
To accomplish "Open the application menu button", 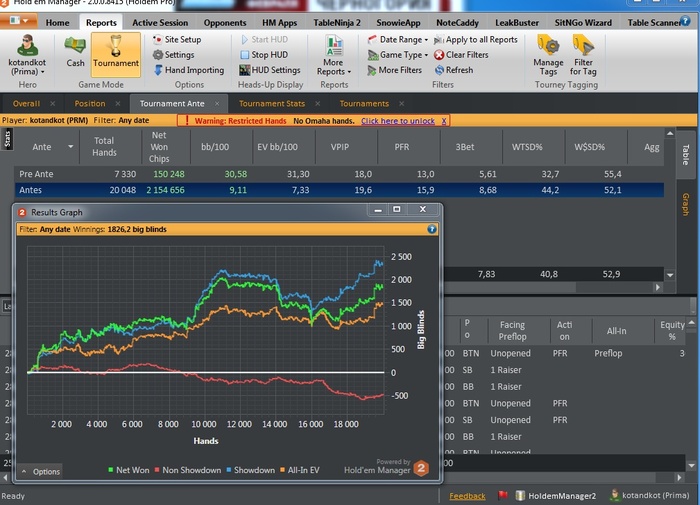I will 18,21.
